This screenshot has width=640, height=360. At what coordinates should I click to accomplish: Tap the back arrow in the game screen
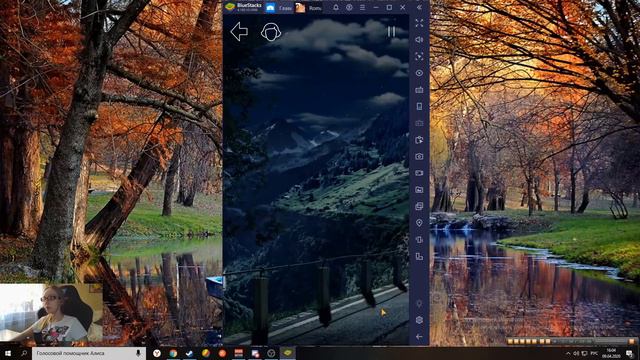(x=239, y=31)
